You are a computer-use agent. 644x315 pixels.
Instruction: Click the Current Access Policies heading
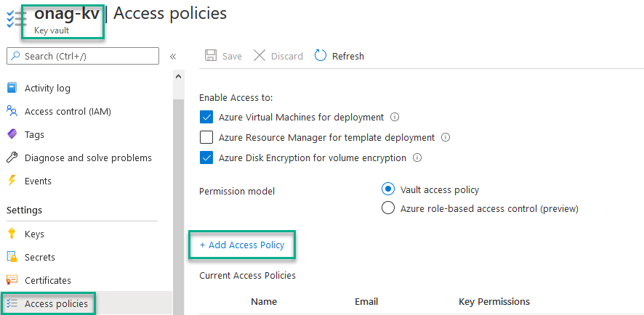point(247,275)
